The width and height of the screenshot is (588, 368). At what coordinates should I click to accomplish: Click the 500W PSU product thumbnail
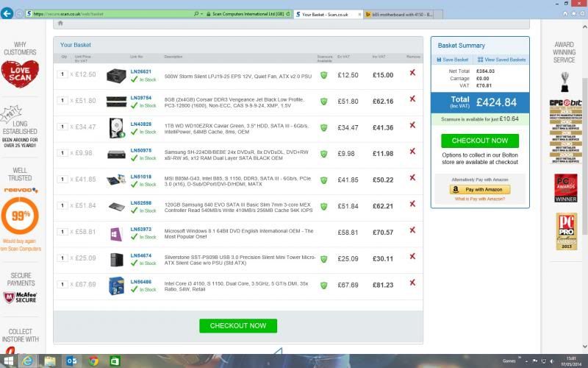click(x=116, y=76)
